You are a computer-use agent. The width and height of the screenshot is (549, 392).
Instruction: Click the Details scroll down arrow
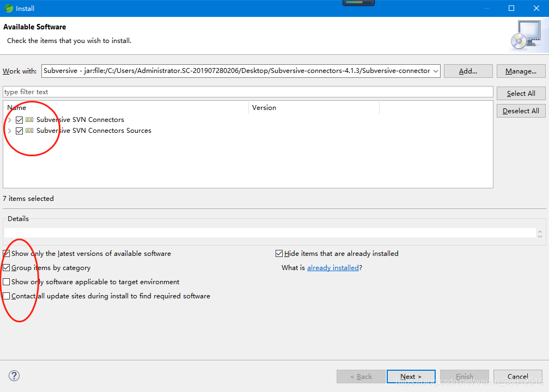(x=540, y=236)
